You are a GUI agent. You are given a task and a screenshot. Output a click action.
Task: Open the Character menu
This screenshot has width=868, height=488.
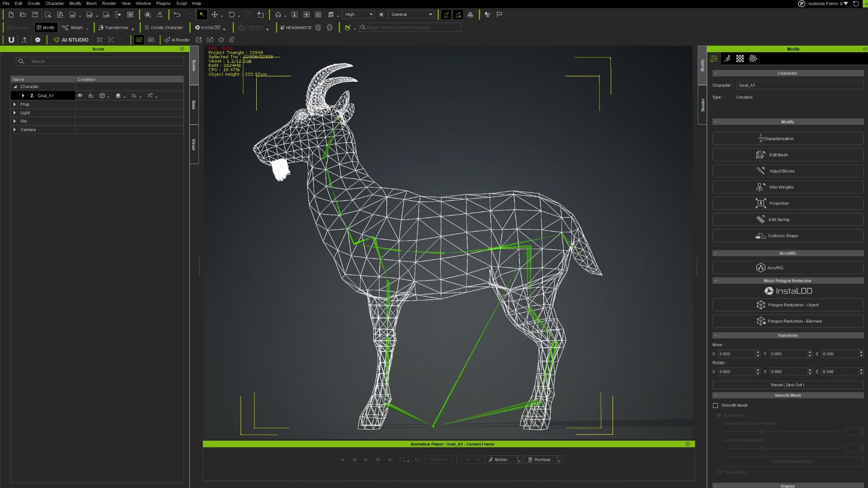point(55,4)
